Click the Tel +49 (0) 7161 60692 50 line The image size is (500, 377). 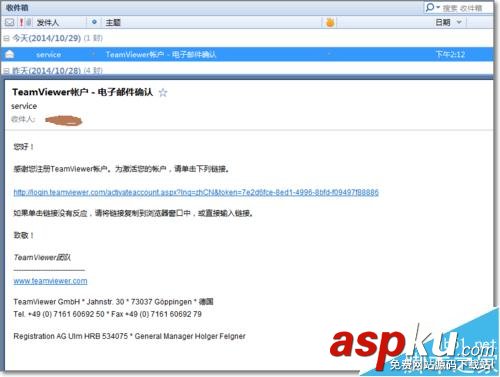coord(107,314)
